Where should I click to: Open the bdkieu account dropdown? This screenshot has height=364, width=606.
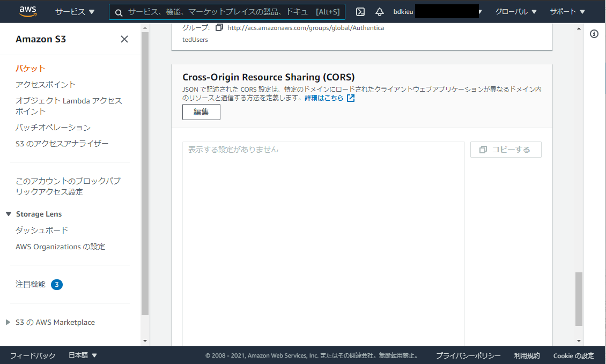click(x=438, y=12)
